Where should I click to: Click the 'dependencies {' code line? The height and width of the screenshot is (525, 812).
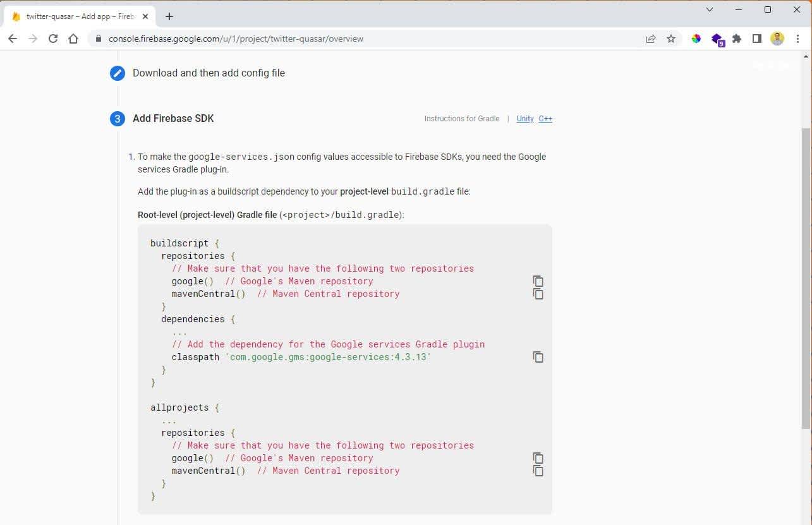click(x=198, y=319)
